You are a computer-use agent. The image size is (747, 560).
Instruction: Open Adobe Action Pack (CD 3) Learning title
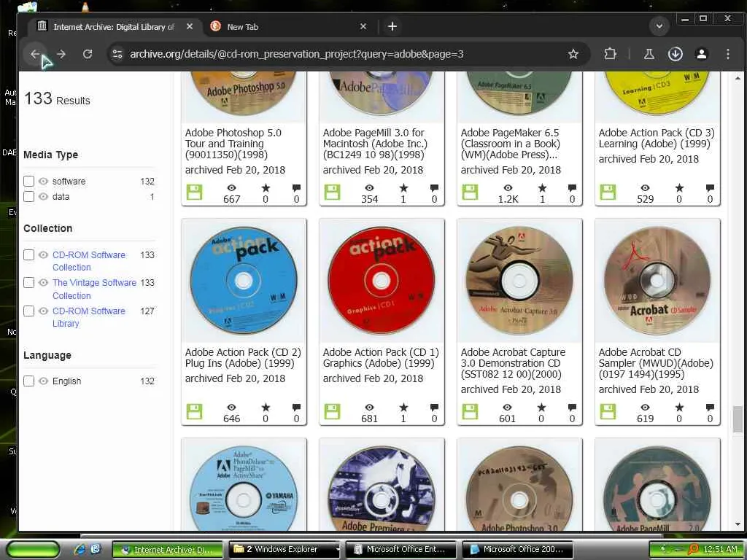click(x=657, y=138)
